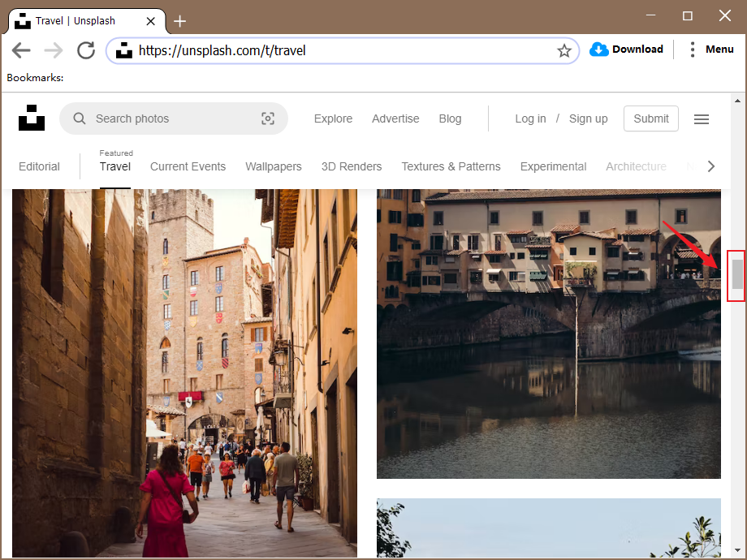
Task: Click Sign up
Action: (589, 118)
